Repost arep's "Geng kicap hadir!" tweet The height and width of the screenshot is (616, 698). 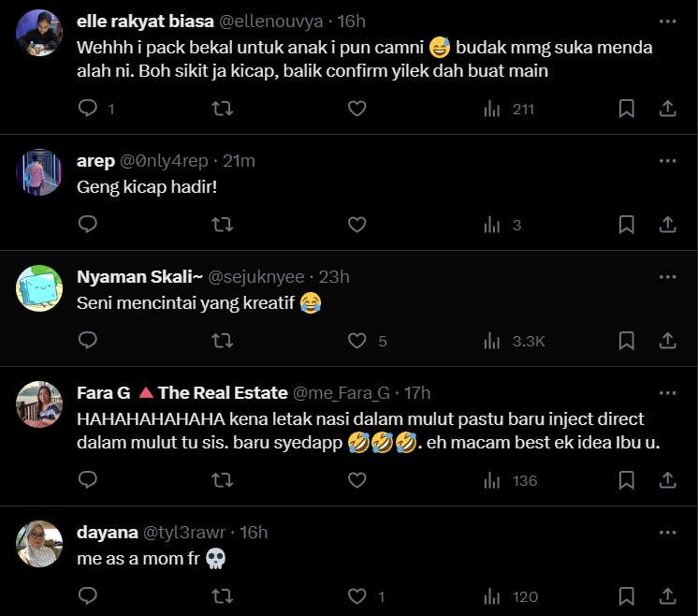pyautogui.click(x=223, y=225)
